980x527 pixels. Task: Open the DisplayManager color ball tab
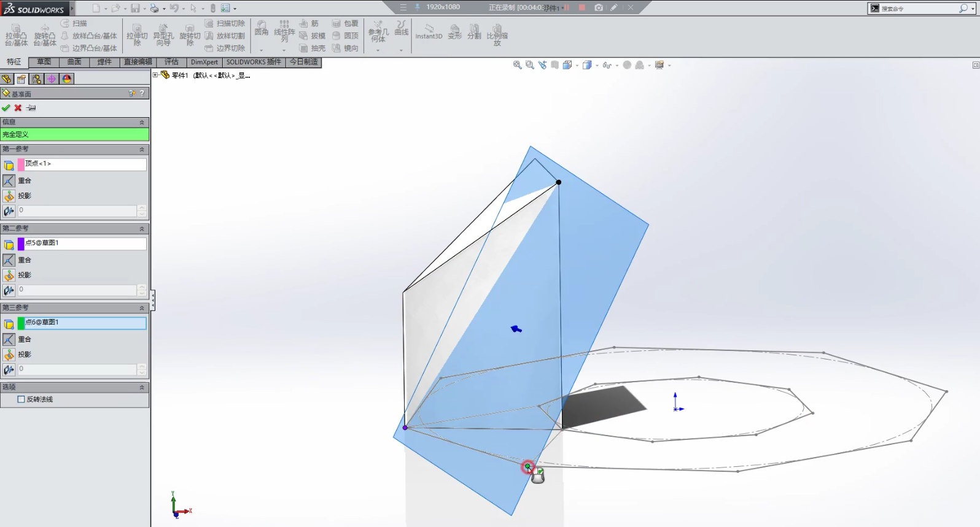tap(67, 79)
